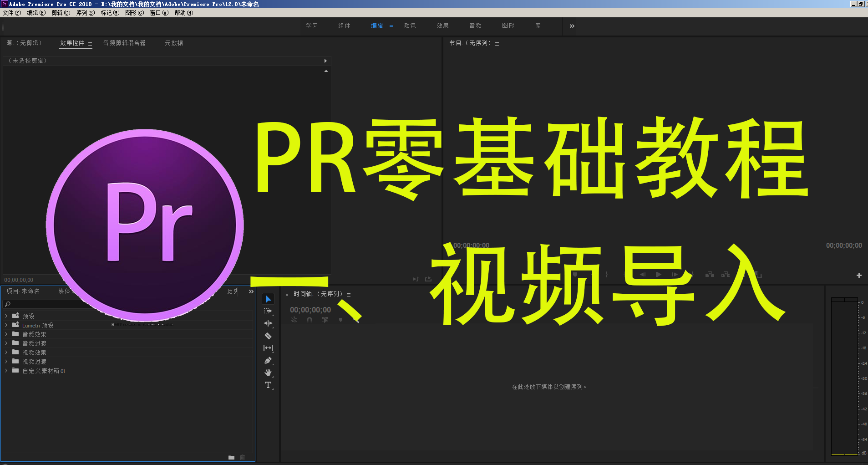Expand the 视频效果 folder

(x=6, y=352)
